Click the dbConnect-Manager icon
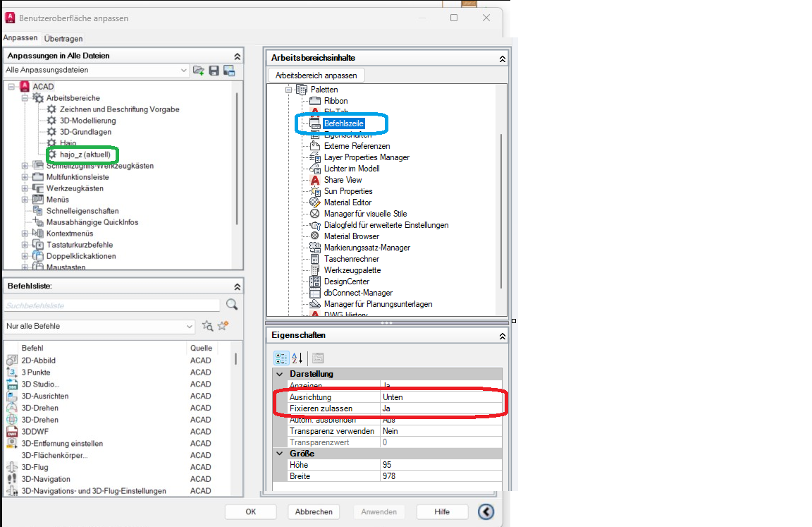This screenshot has width=812, height=527. pos(315,293)
